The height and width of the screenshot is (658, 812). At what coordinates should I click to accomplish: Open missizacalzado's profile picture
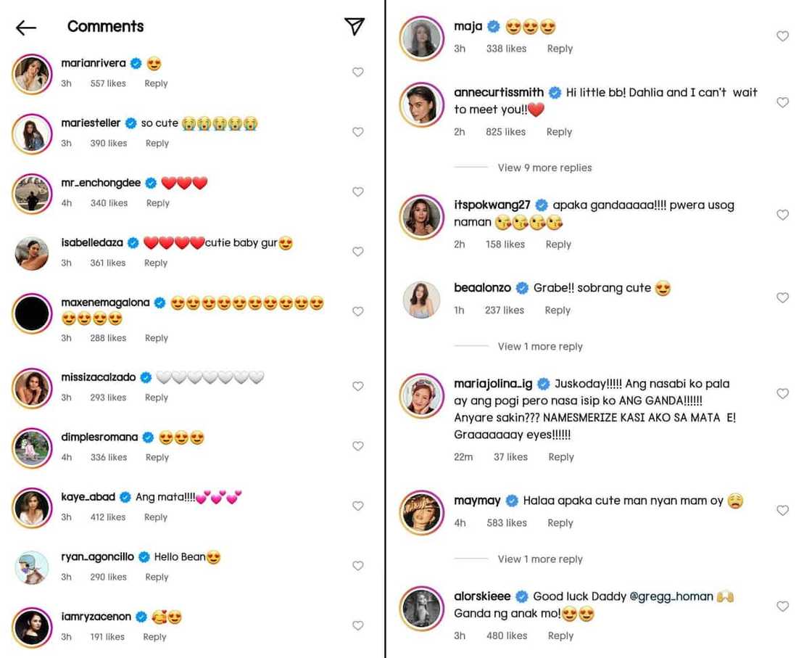coord(31,388)
